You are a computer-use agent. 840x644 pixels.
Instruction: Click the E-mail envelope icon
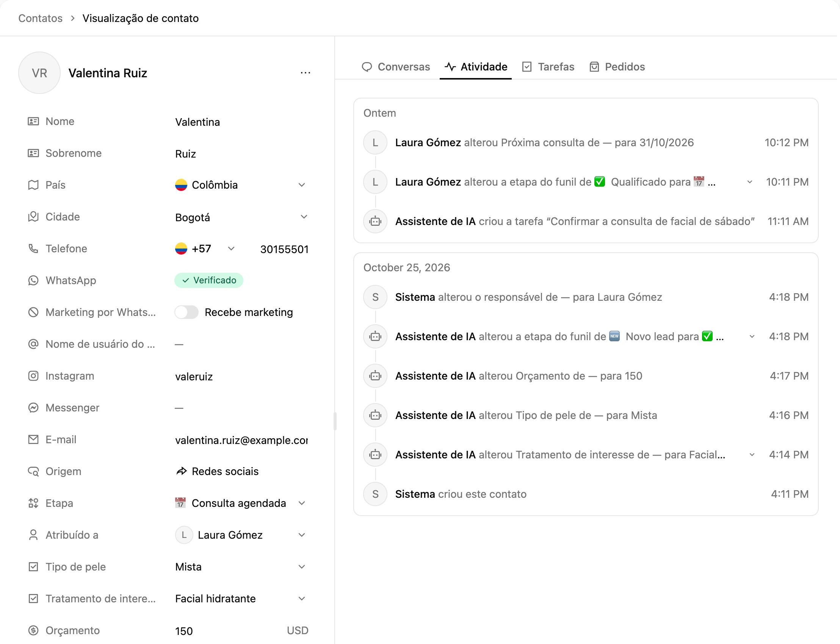33,440
